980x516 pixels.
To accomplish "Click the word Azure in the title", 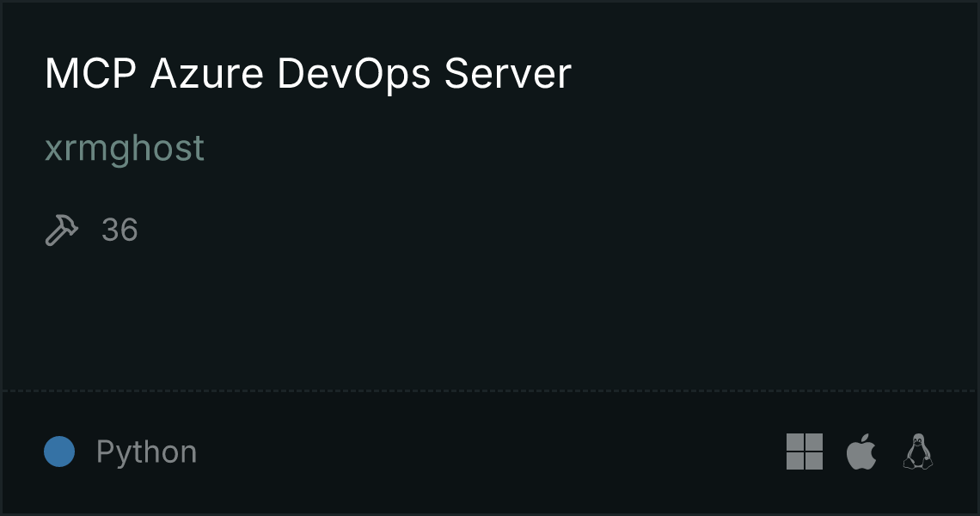I will click(207, 74).
